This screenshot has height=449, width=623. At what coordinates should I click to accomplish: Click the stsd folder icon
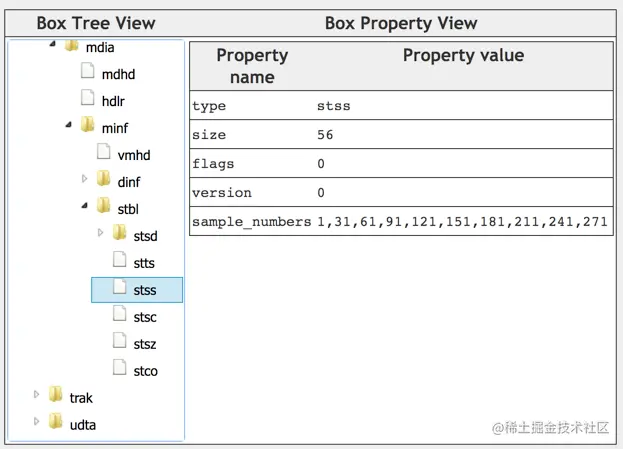click(x=119, y=232)
